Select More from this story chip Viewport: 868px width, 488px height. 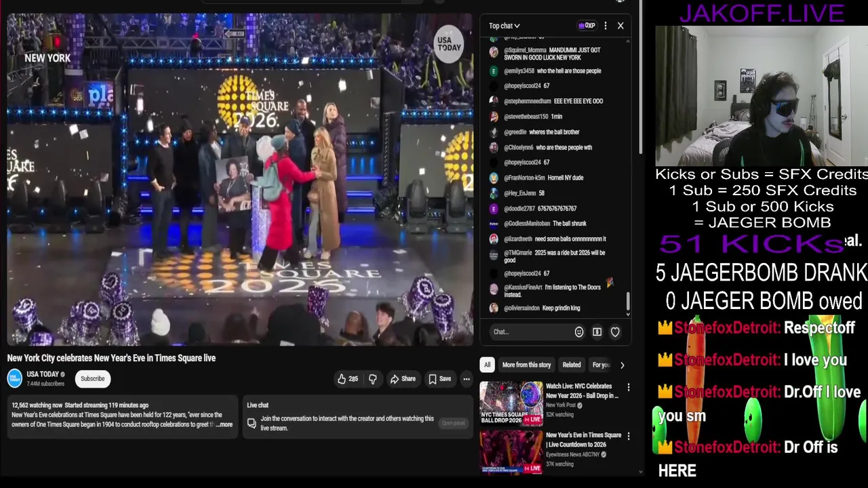(526, 365)
